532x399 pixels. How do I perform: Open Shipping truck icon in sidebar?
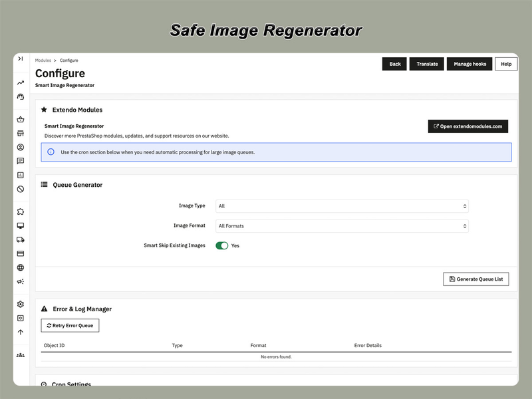(x=21, y=239)
